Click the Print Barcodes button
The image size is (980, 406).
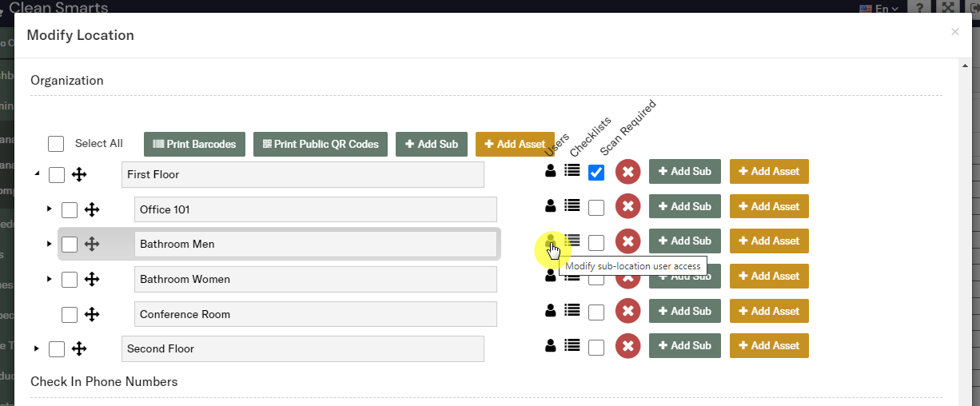coord(195,144)
